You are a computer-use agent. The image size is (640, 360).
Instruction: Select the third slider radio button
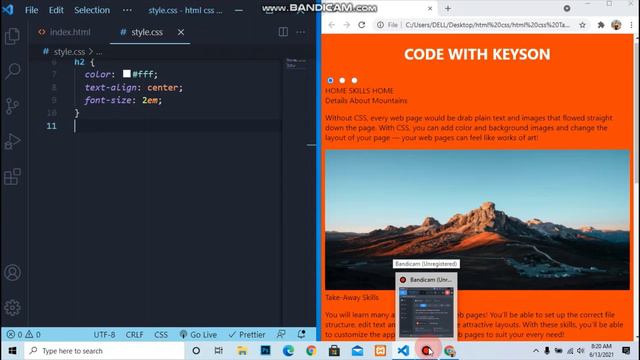pyautogui.click(x=354, y=80)
